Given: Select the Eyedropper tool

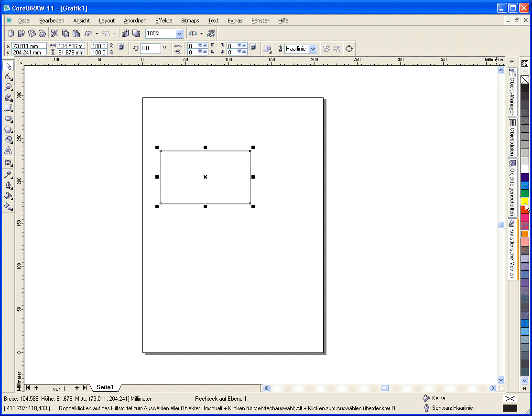Looking at the screenshot, I should click(x=9, y=175).
